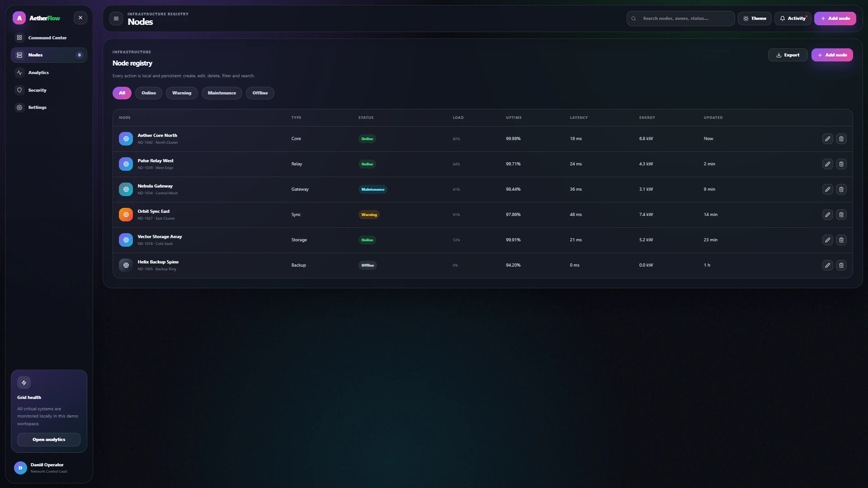Click the Aether Core North node icon
Image resolution: width=868 pixels, height=488 pixels.
[x=126, y=139]
